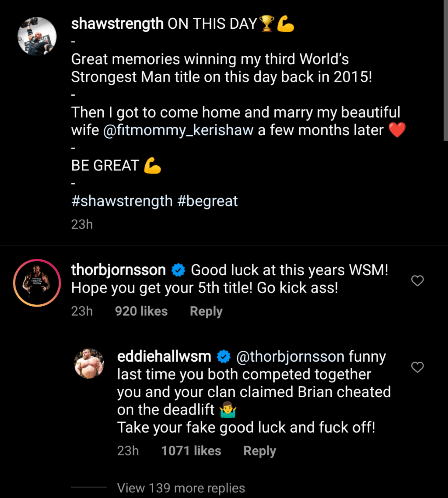The image size is (448, 498).
Task: Click eddiehallwsm's blue verified badge
Action: pos(224,357)
